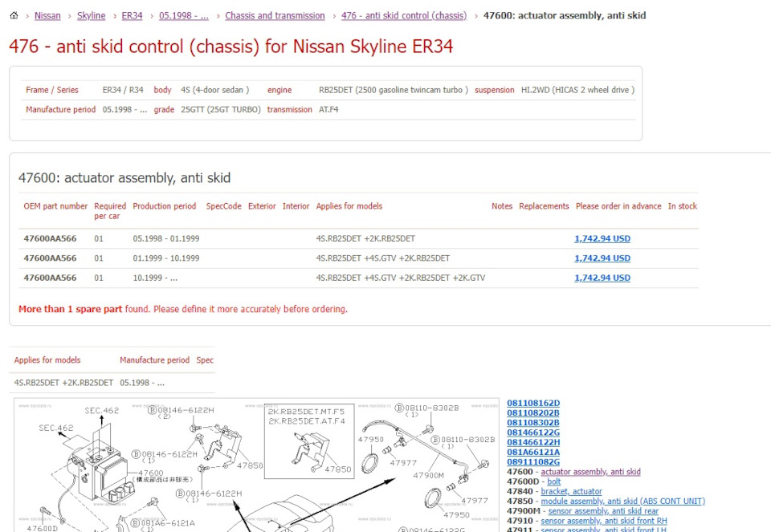Click the 'OEM part number' column header
Viewport: 771px width, 532px height.
tap(55, 206)
